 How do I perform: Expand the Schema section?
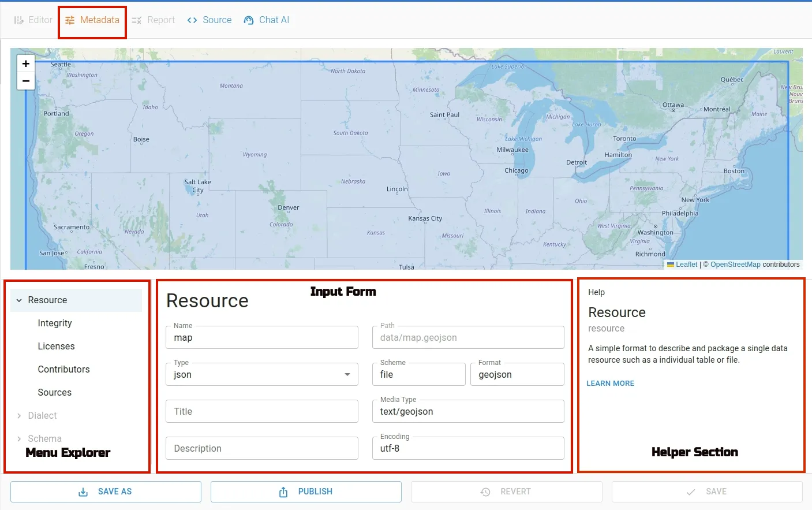point(18,438)
